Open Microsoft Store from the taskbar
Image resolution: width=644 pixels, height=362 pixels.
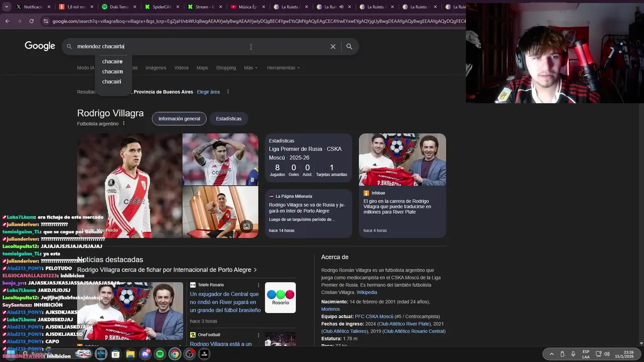tap(116, 354)
